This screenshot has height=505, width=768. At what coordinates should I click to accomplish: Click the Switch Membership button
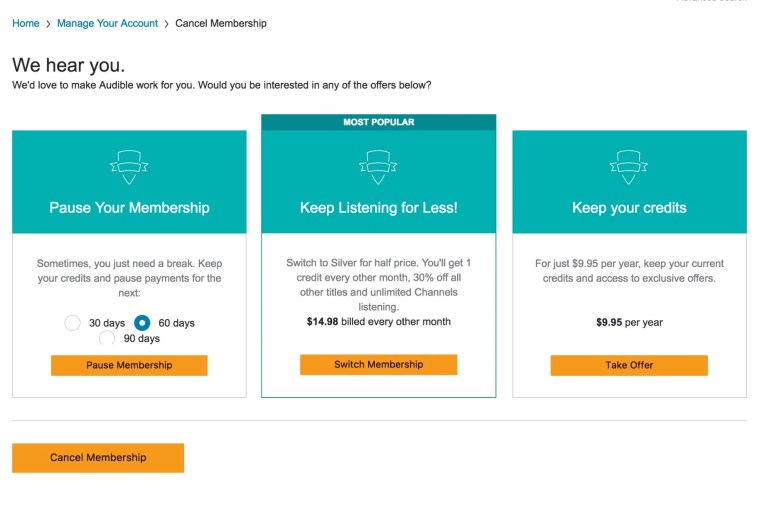click(x=378, y=365)
